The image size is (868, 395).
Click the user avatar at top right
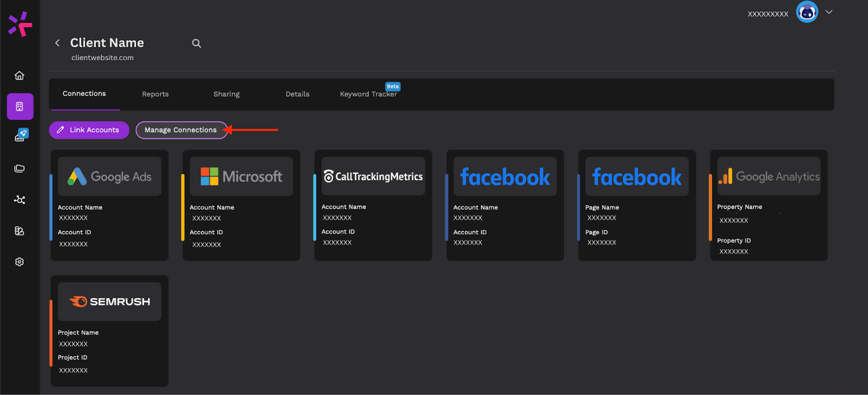tap(807, 12)
